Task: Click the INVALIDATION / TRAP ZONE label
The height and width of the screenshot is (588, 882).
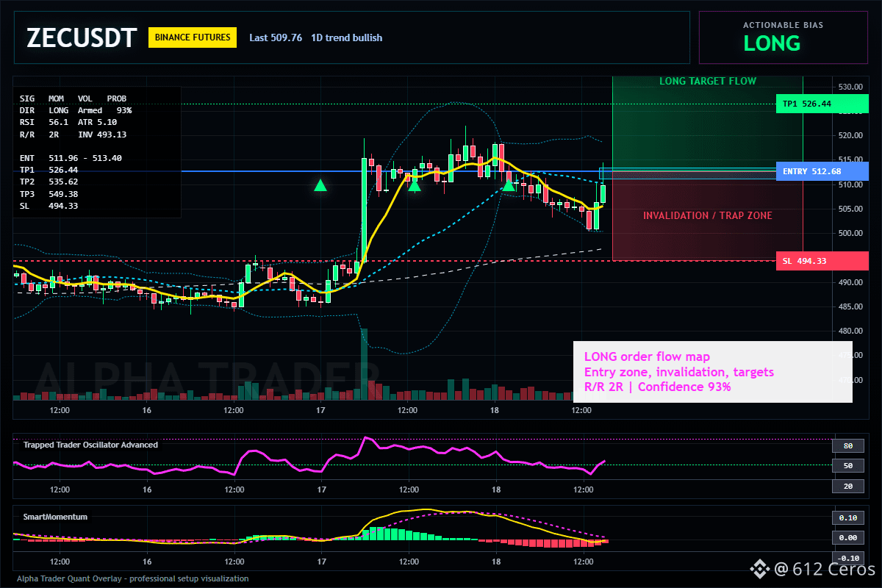Action: pos(708,215)
